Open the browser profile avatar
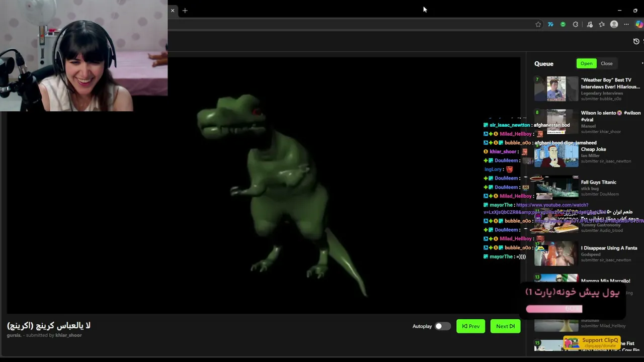This screenshot has width=644, height=362. tap(614, 24)
